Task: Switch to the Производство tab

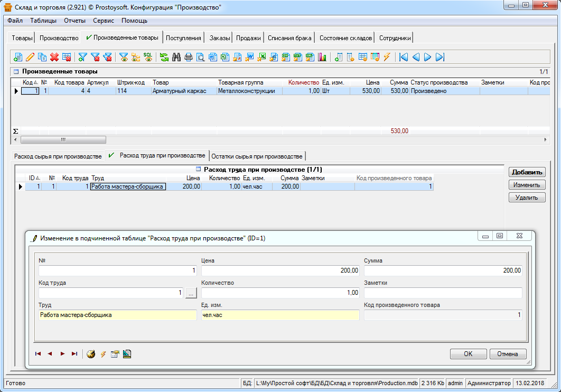Action: (59, 38)
